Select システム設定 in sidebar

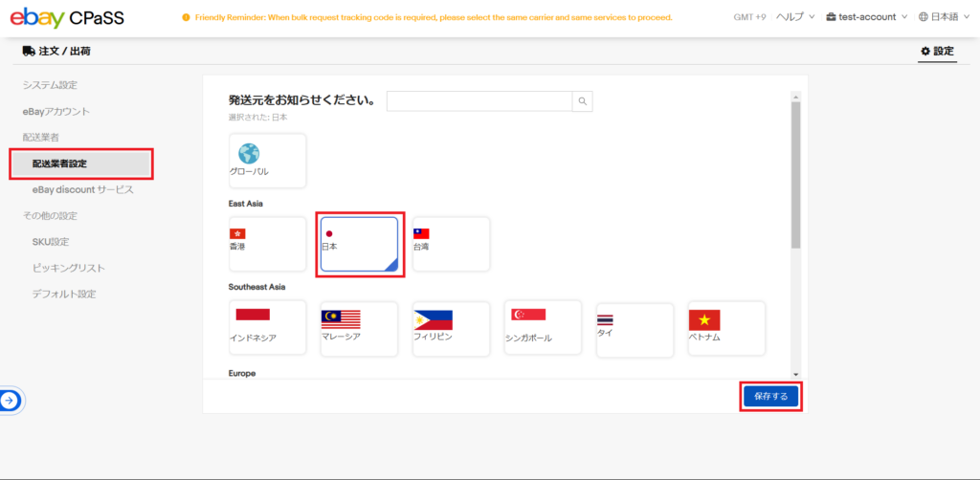pyautogui.click(x=50, y=85)
